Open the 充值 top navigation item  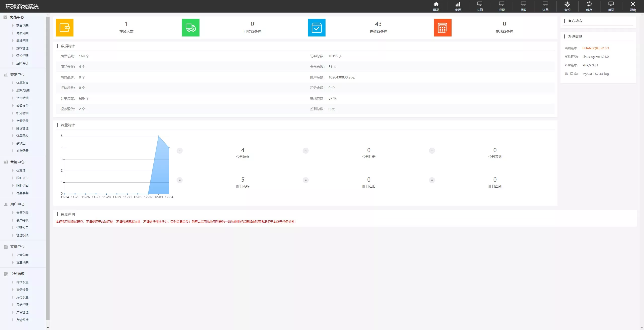(x=480, y=6)
